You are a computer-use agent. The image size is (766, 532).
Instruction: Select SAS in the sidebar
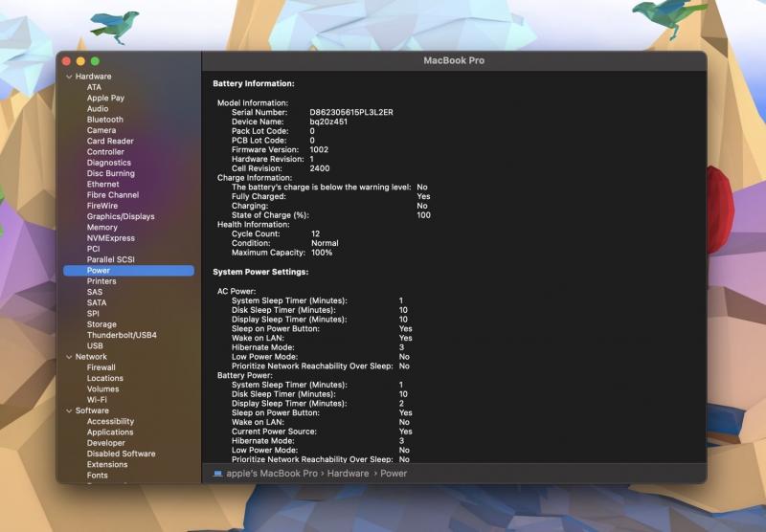[x=95, y=292]
